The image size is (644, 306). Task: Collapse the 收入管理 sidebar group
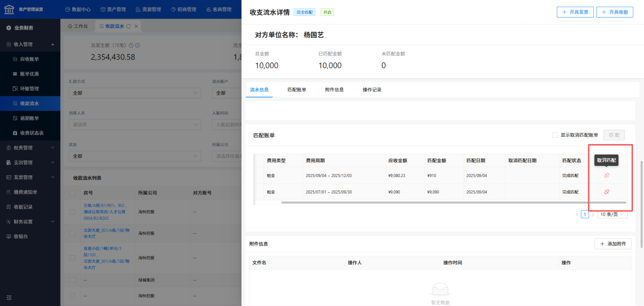coord(30,44)
